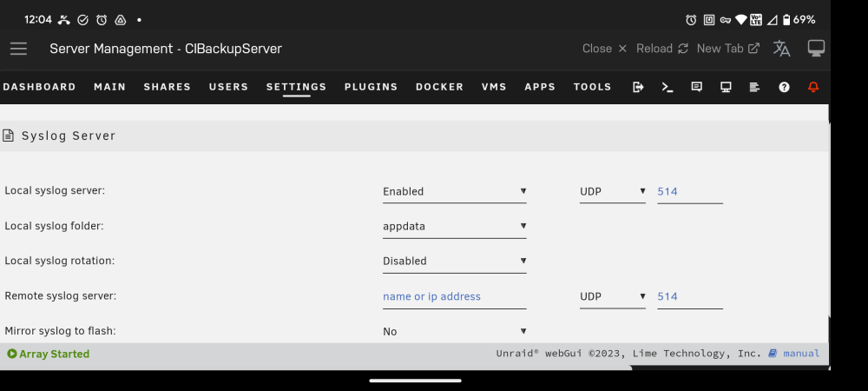Open the red notifications bell
Viewport: 868px width, 391px height.
tap(813, 87)
